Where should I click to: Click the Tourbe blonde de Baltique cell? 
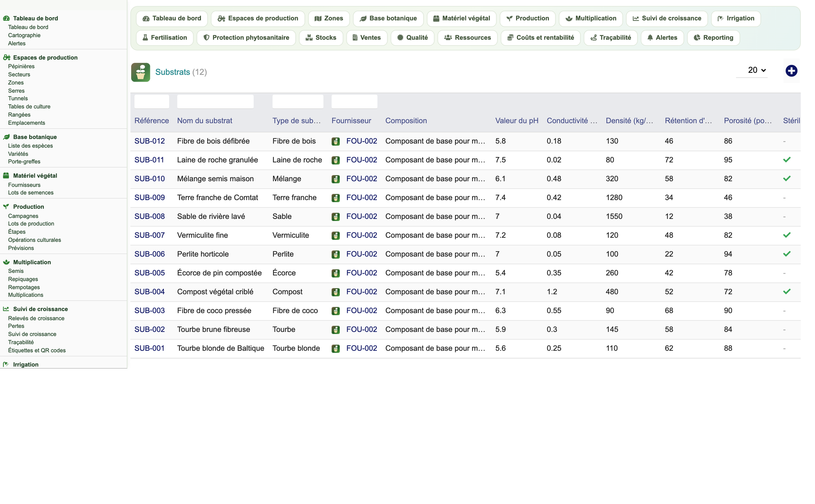click(221, 348)
